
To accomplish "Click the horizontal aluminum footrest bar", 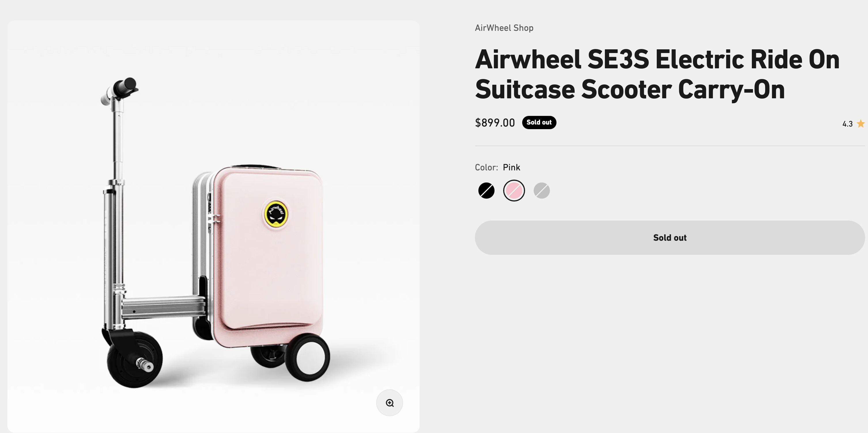I will click(163, 307).
